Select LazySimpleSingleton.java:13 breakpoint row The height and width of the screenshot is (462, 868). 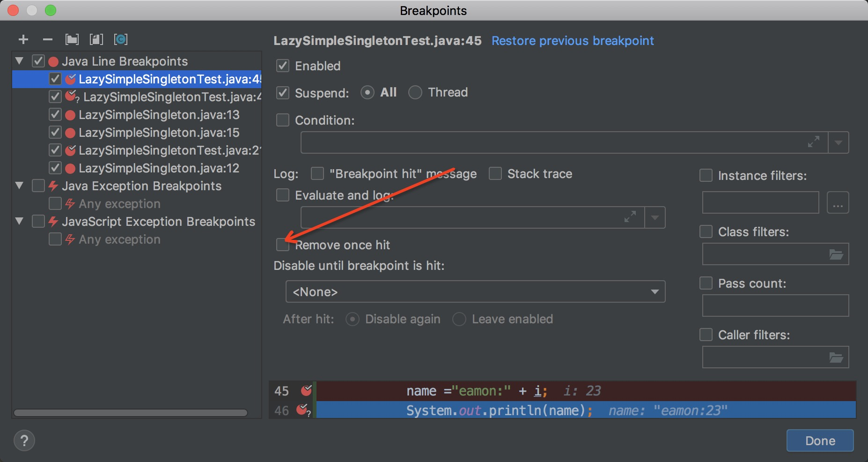(137, 115)
